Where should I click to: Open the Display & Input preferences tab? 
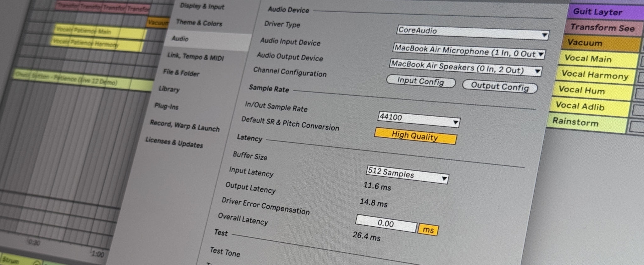tap(202, 6)
